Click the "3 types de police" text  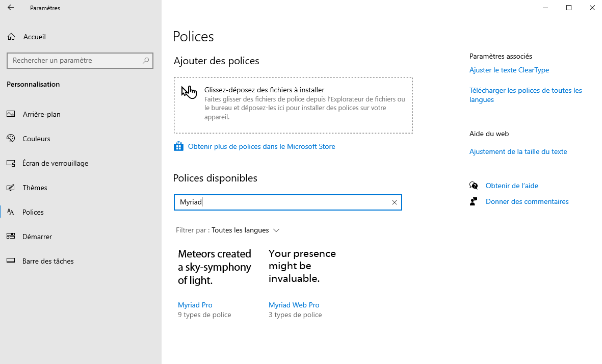pyautogui.click(x=295, y=315)
